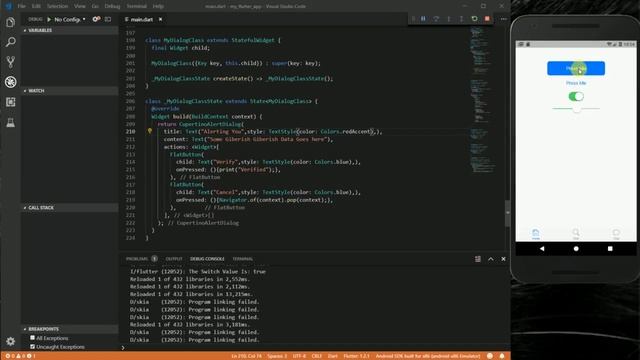
Task: Step over in debug toolbar
Action: point(436,19)
